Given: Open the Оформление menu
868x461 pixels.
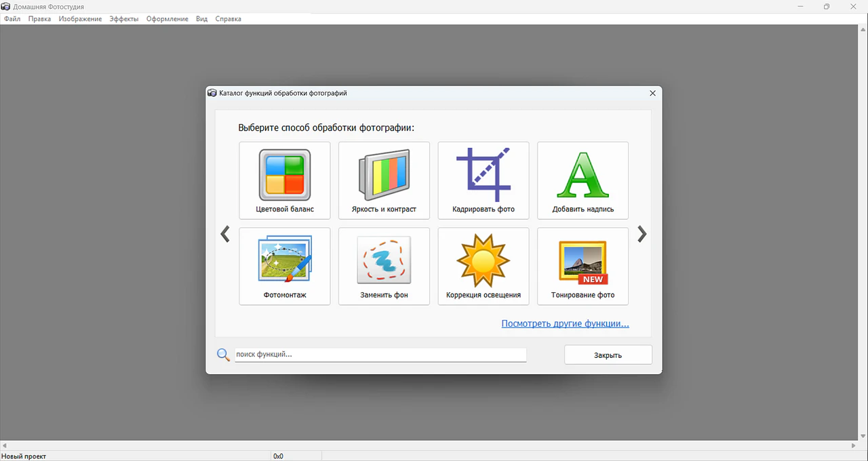Looking at the screenshot, I should (x=167, y=19).
